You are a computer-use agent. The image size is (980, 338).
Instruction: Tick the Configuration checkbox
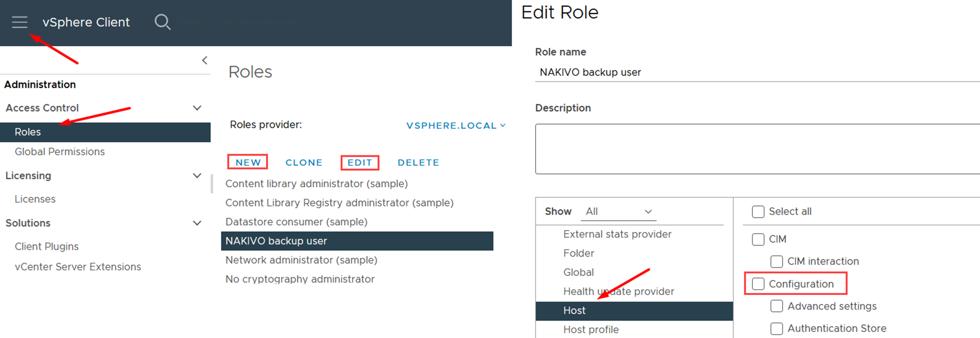click(x=758, y=284)
